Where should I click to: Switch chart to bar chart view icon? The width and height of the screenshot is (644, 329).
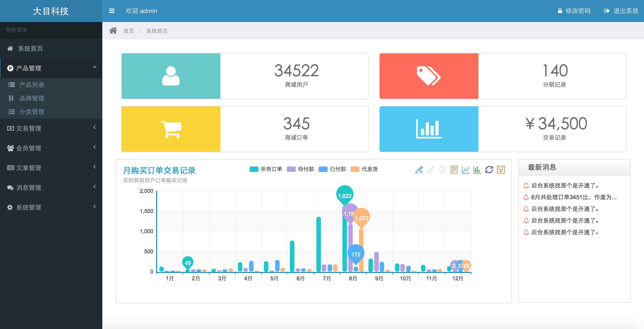click(477, 170)
